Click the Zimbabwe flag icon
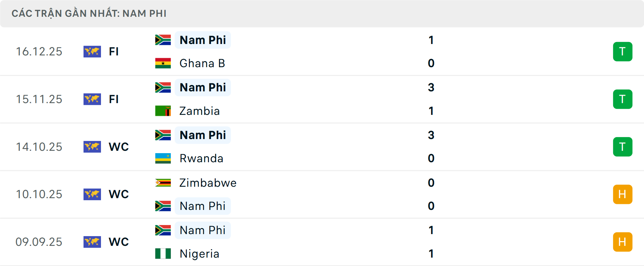The image size is (644, 266). click(x=163, y=183)
